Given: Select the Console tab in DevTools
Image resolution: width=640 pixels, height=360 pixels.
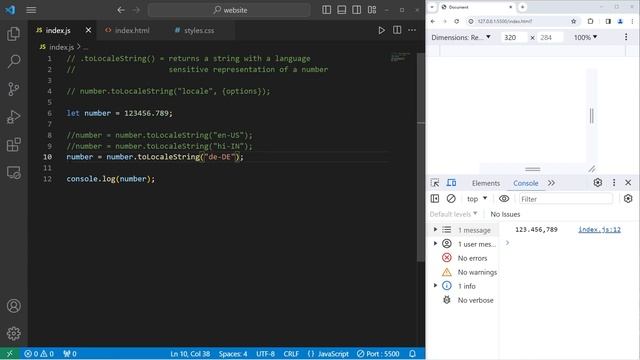Looking at the screenshot, I should click(x=526, y=183).
